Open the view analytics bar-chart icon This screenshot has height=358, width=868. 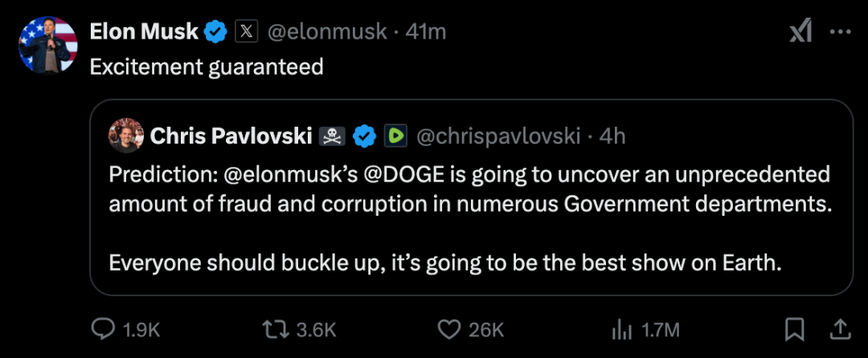pos(621,329)
